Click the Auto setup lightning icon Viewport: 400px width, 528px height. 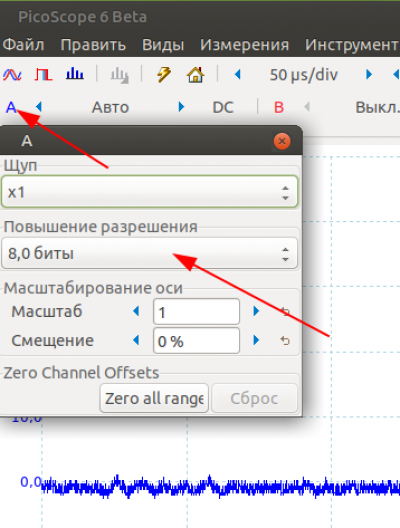click(x=164, y=74)
